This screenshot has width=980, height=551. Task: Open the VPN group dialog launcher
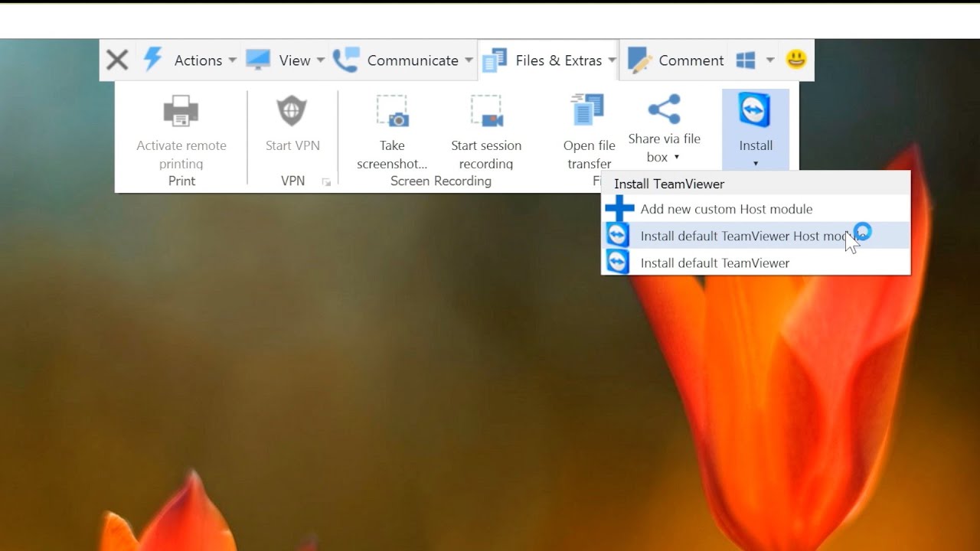click(326, 181)
